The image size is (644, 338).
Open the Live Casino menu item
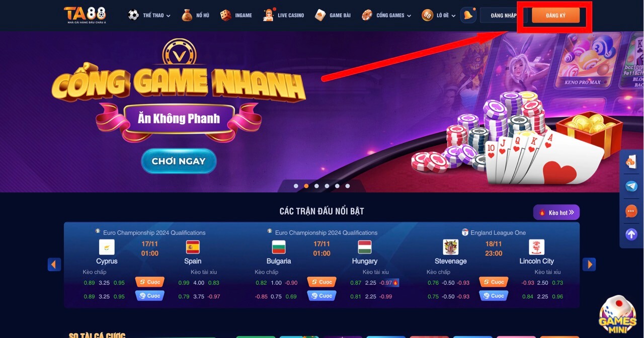[x=283, y=15]
